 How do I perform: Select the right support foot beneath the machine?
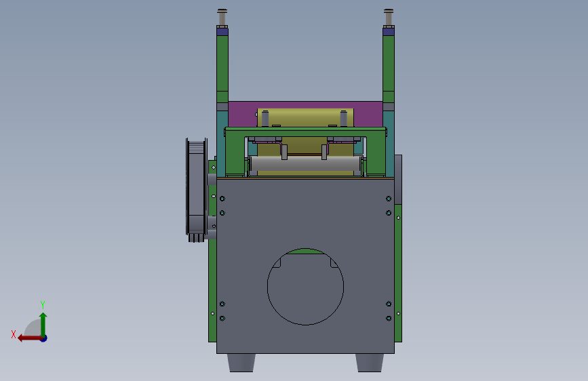(370, 363)
